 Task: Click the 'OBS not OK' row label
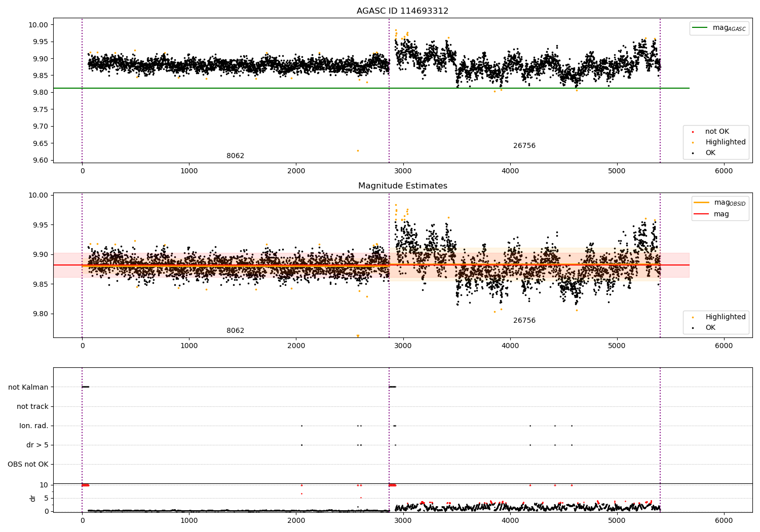(x=28, y=464)
